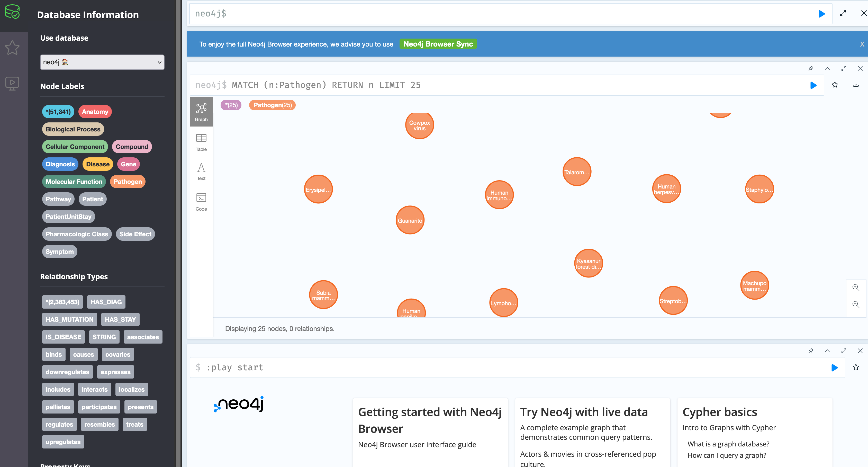Image resolution: width=868 pixels, height=467 pixels.
Task: Click the Neo4j Browser Sync button
Action: point(438,44)
